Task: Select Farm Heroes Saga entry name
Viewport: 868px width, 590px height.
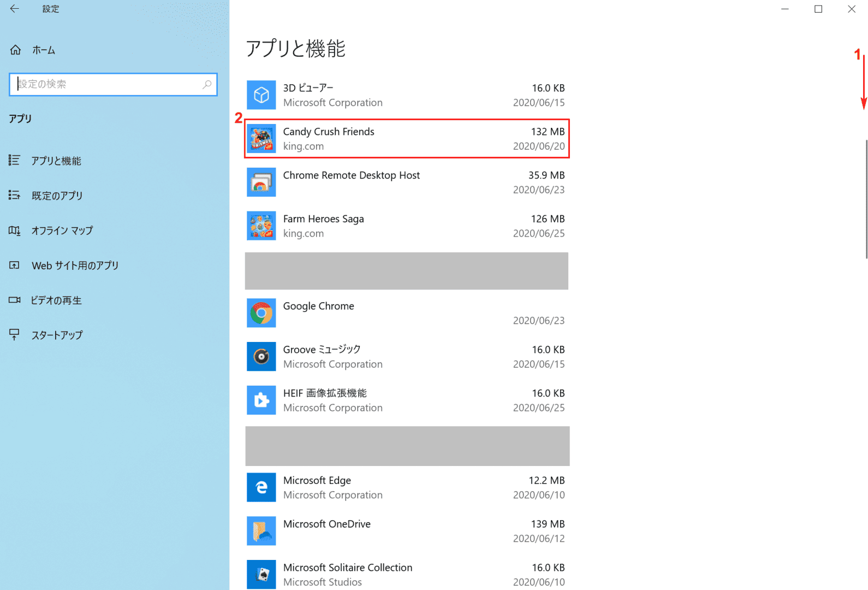Action: click(x=323, y=219)
